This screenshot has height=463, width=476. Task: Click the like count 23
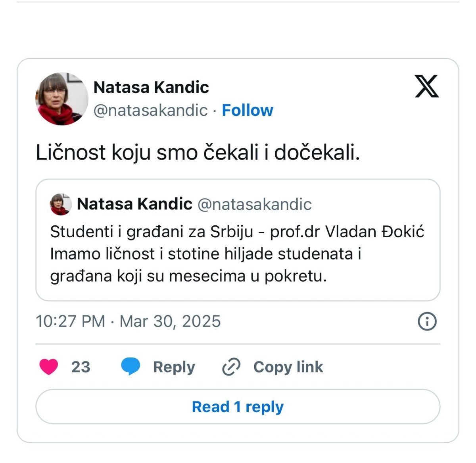click(81, 367)
